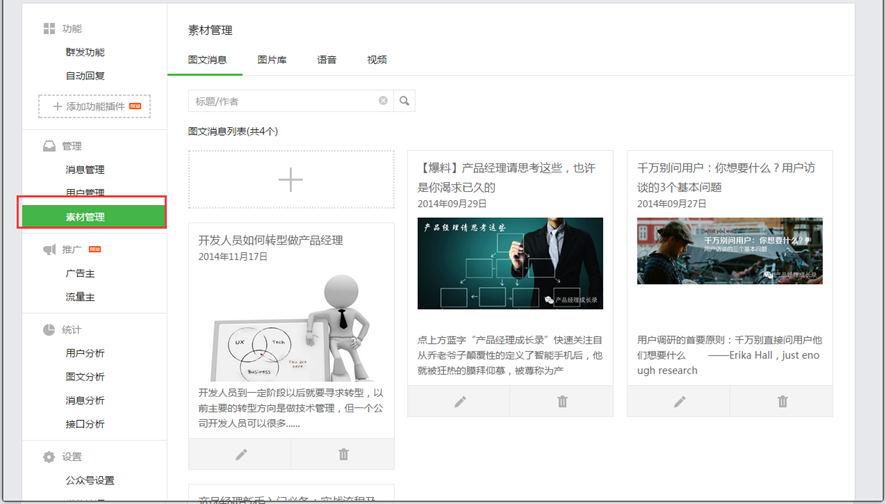Click the 添加功能插件 button
886x504 pixels.
pyautogui.click(x=94, y=106)
